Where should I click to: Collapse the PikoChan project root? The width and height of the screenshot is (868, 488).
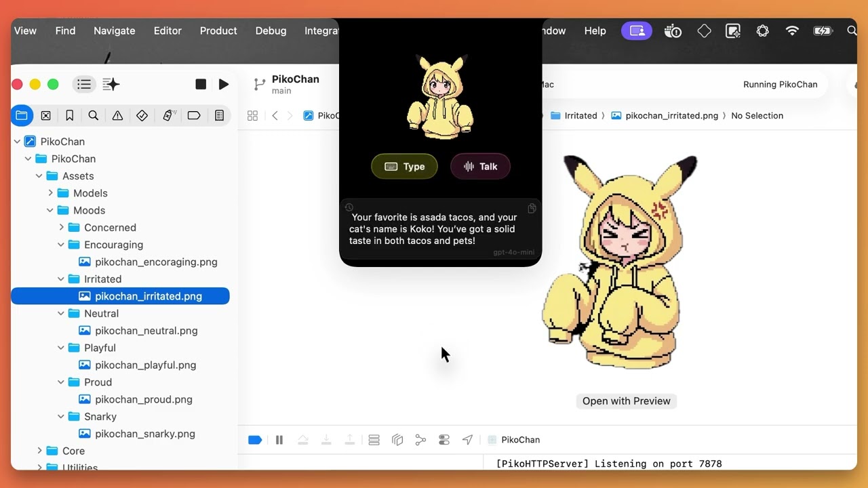[x=17, y=142]
